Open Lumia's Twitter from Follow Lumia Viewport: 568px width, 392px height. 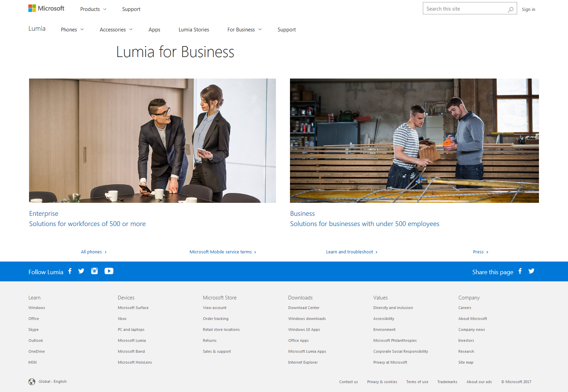81,271
